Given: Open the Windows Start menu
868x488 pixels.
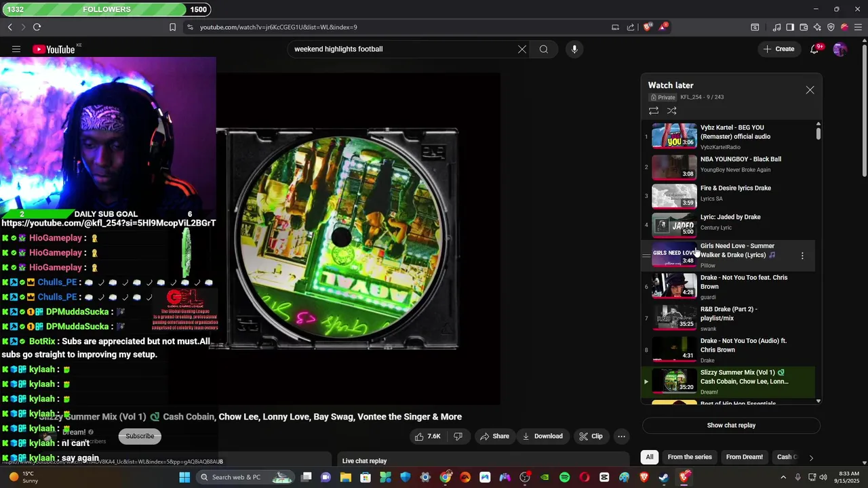Looking at the screenshot, I should pyautogui.click(x=184, y=477).
